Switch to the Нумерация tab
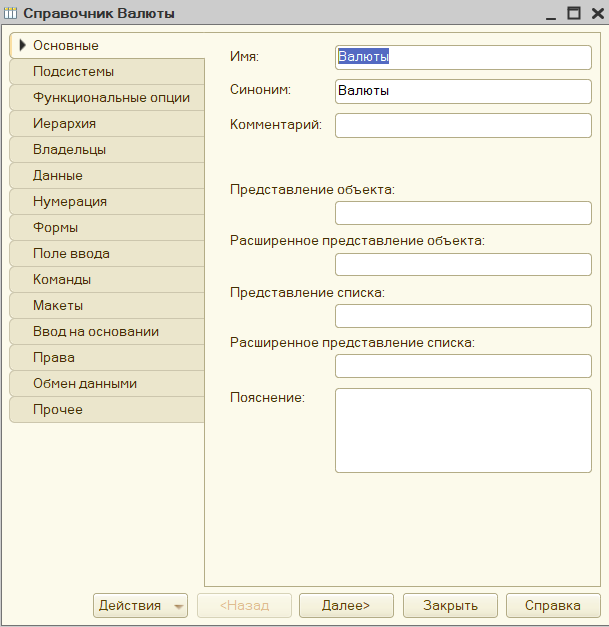Viewport: 609px width, 627px height. tap(106, 202)
